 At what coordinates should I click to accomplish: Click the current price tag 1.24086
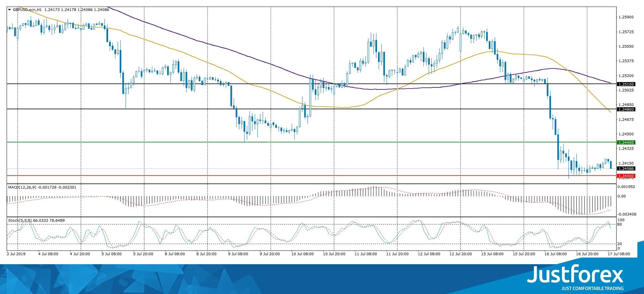[626, 169]
